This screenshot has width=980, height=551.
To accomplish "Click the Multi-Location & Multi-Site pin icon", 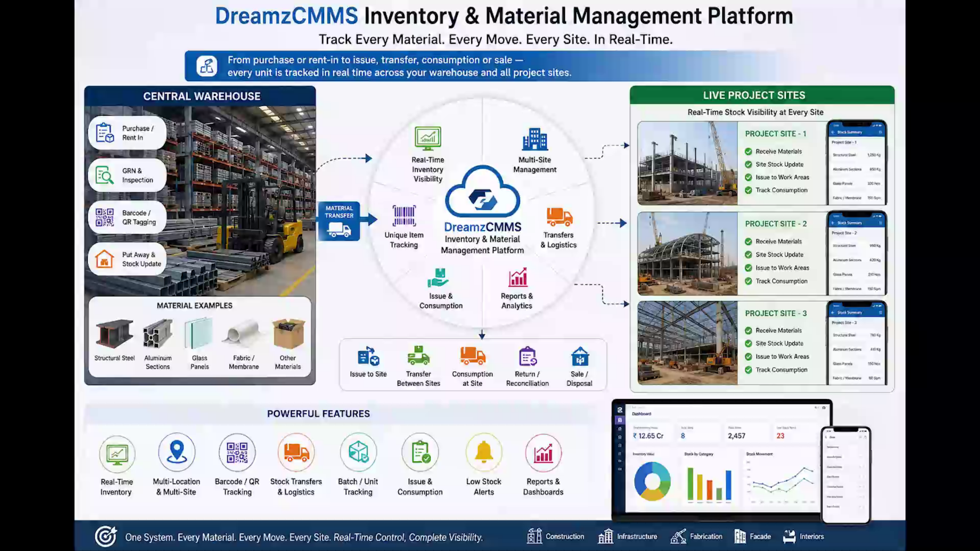I will coord(177,452).
